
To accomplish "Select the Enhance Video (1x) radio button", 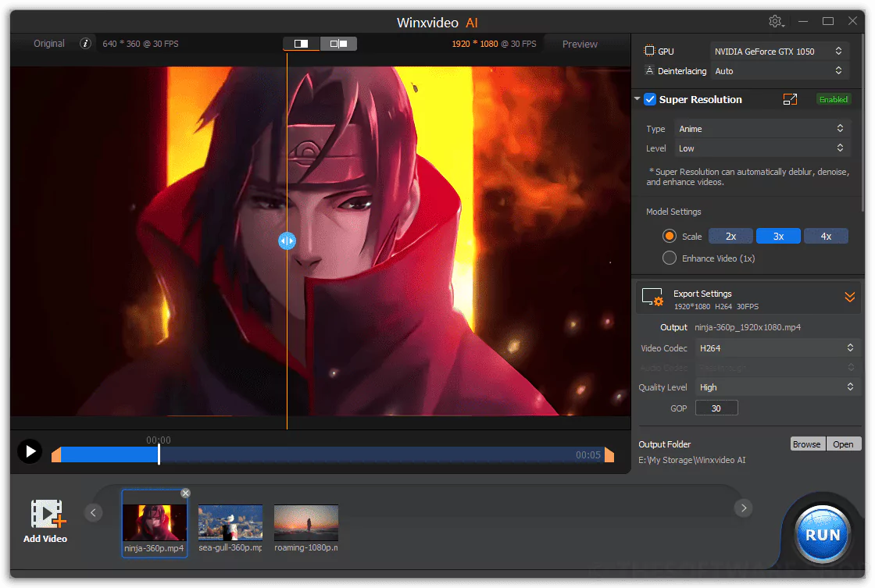I will [x=669, y=258].
